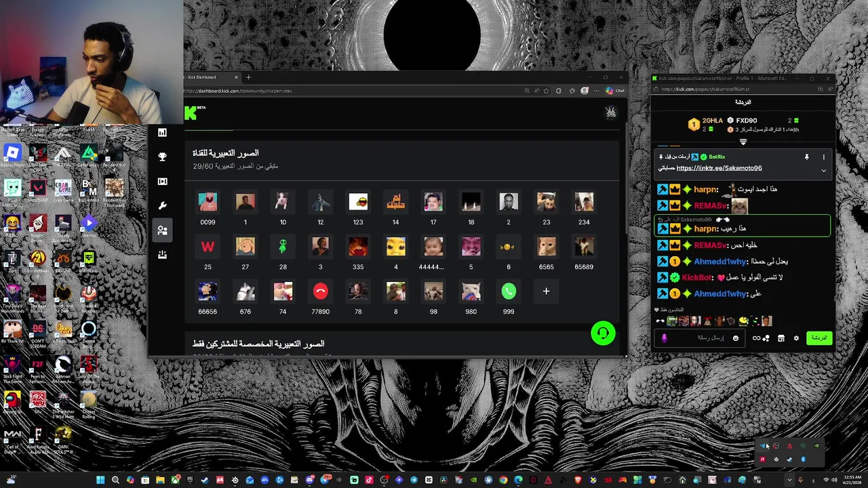Open the download tray icon in sidebar
The image size is (868, 488).
(162, 254)
